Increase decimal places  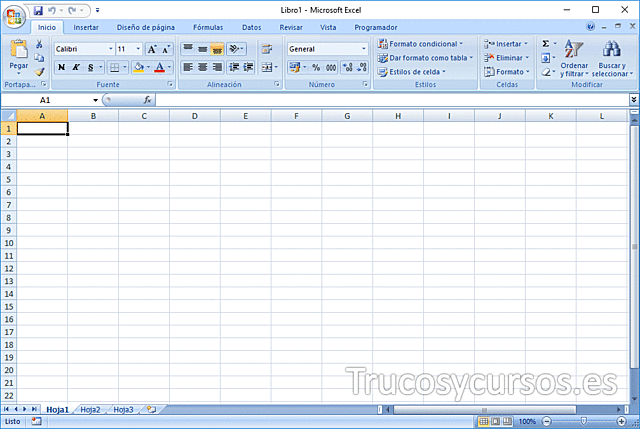[x=348, y=67]
